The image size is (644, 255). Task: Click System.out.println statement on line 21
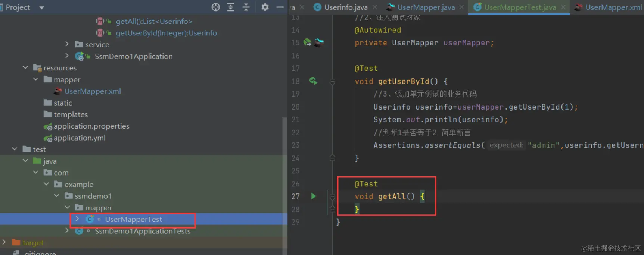click(441, 120)
